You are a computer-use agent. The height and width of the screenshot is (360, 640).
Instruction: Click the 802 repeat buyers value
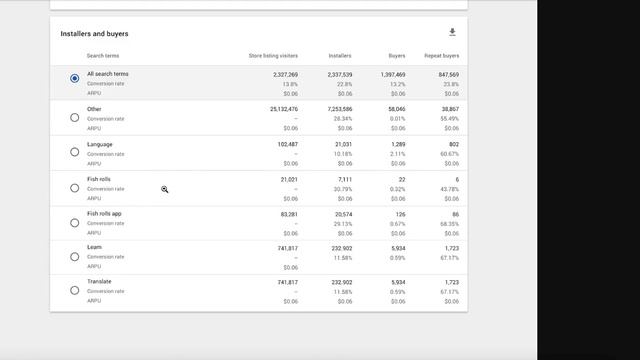coord(454,144)
